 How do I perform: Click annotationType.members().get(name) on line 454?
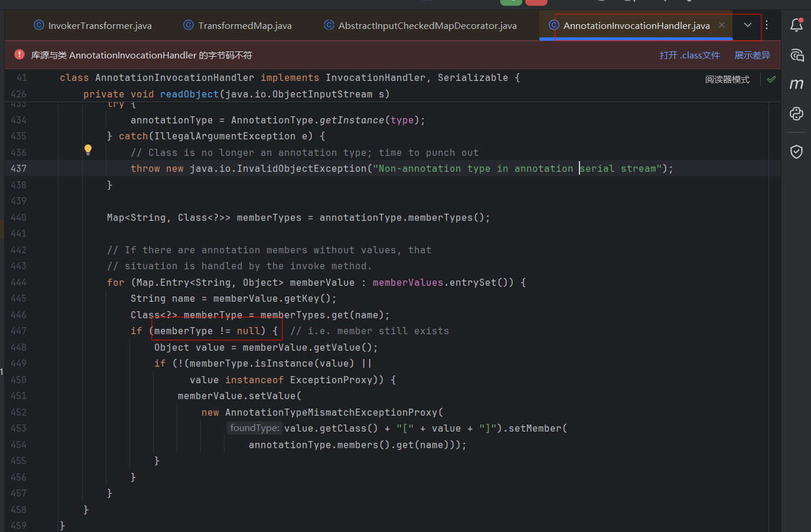pos(351,445)
